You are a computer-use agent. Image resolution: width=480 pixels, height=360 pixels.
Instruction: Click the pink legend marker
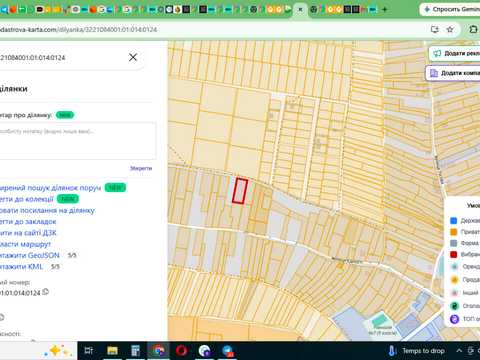pos(454,293)
